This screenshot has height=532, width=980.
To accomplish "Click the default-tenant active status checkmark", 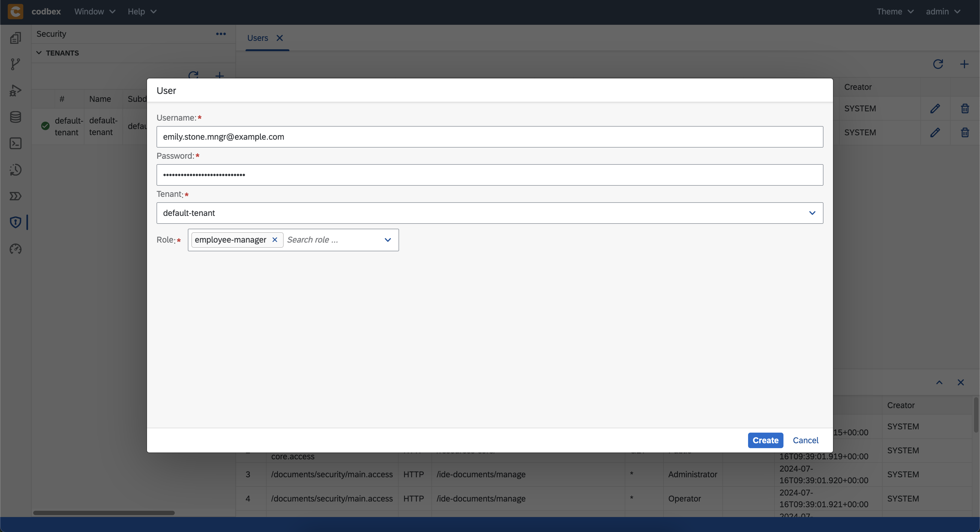I will click(x=45, y=126).
